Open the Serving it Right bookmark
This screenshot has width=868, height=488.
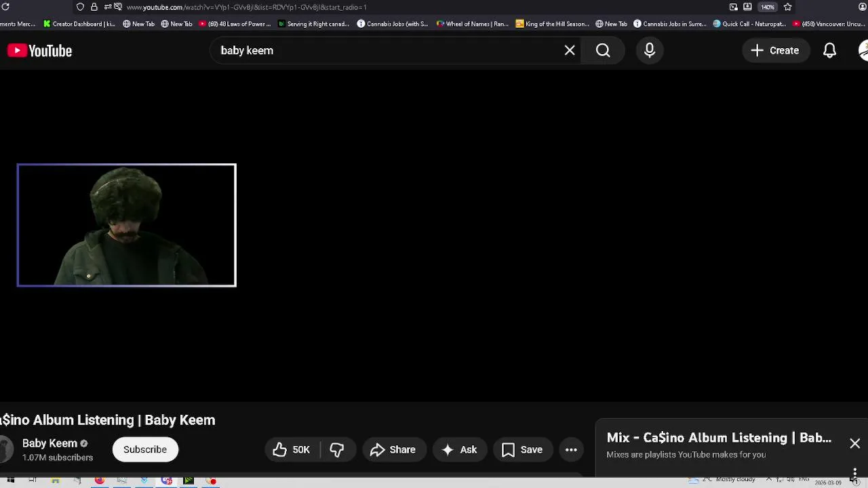[314, 24]
